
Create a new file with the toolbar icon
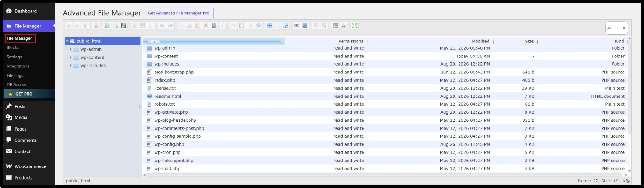[x=115, y=26]
